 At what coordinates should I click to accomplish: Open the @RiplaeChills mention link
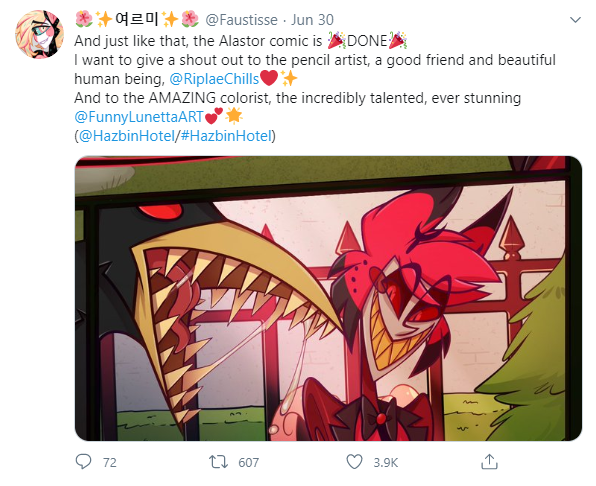pos(214,79)
